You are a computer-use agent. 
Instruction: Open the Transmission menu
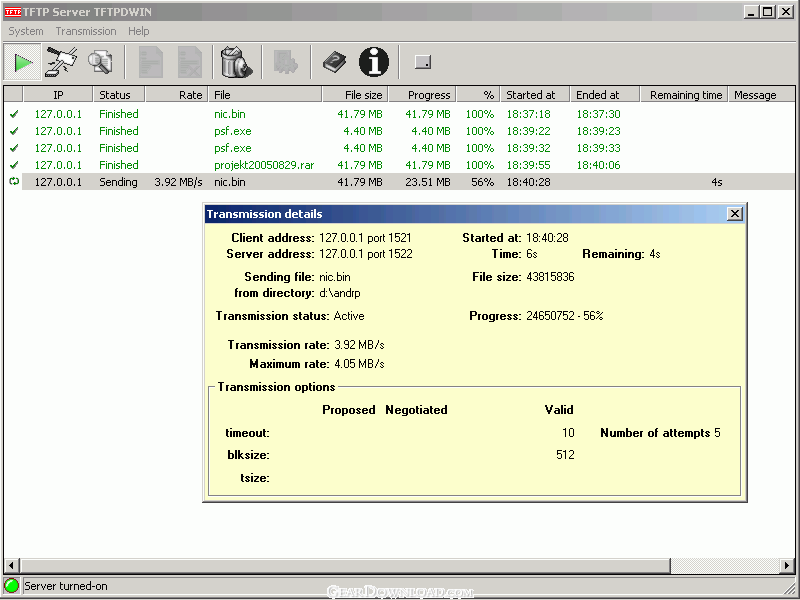point(86,31)
